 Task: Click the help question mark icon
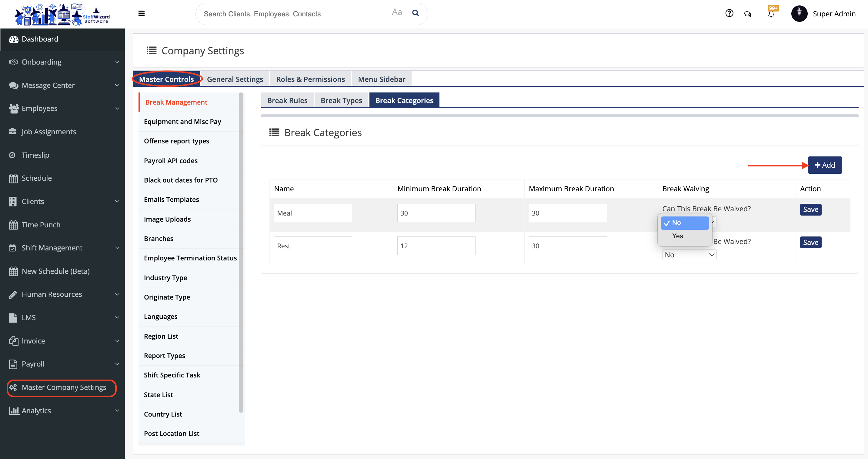729,13
